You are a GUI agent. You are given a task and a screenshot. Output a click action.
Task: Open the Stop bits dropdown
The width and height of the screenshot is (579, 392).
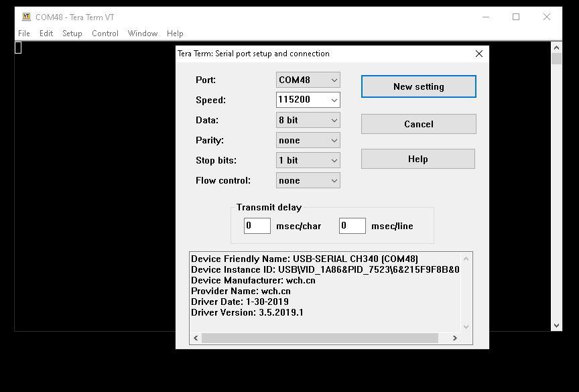click(x=308, y=160)
